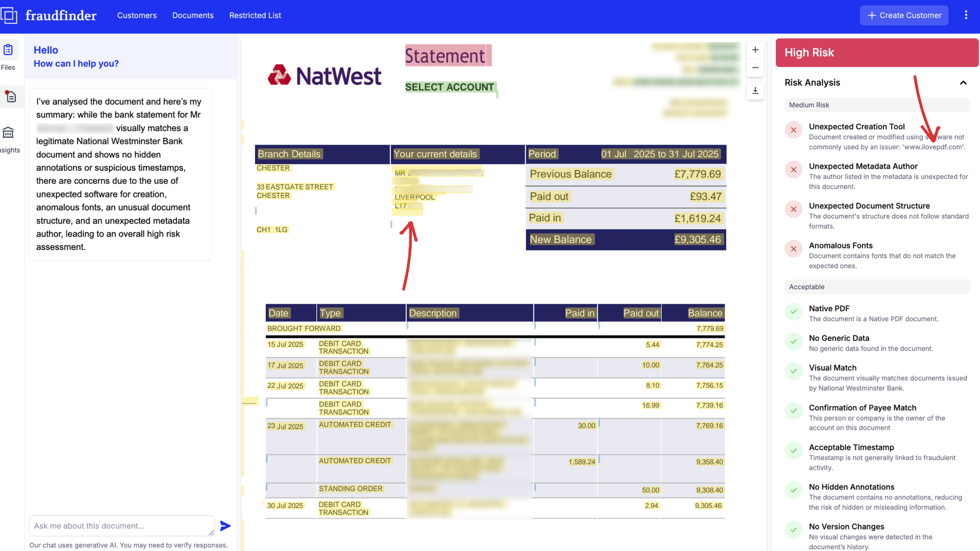Click the Paid out £93.47 value

pyautogui.click(x=706, y=197)
